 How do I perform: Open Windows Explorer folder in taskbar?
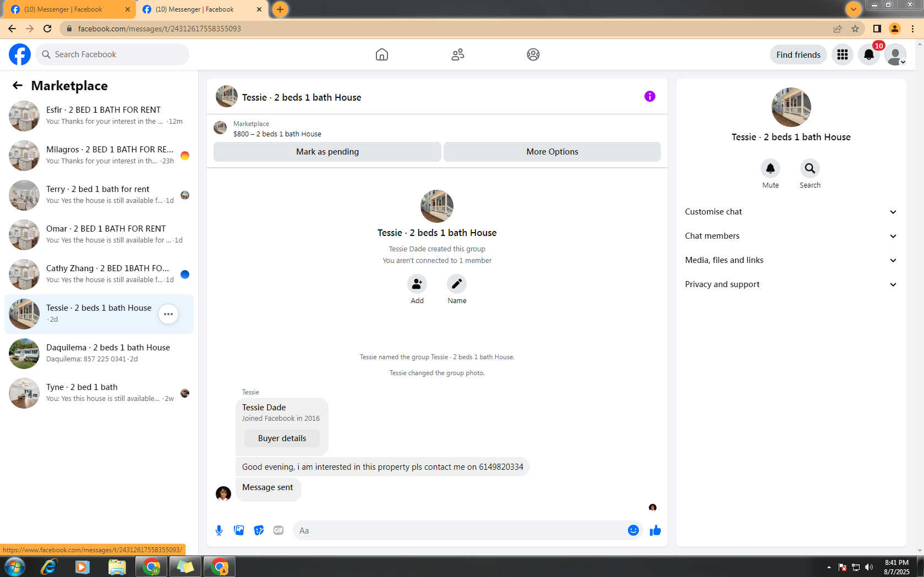[x=117, y=567]
